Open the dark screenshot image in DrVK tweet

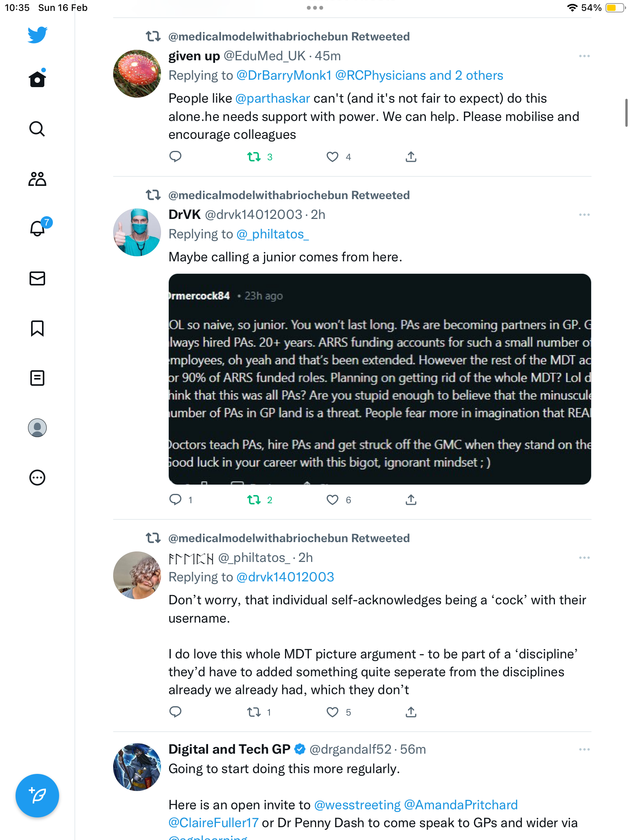380,379
